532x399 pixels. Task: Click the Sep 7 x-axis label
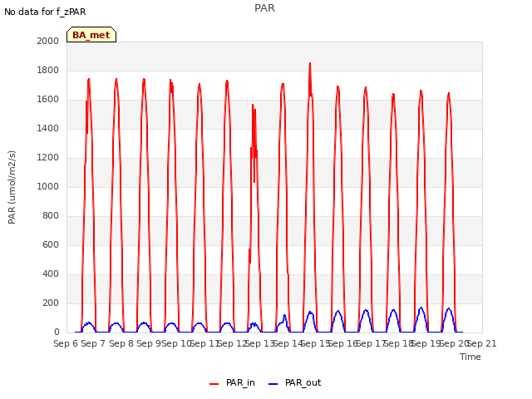click(x=94, y=343)
